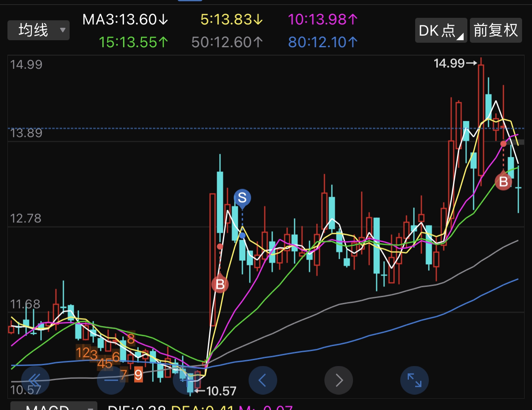Click the red B buy marker near 11.9
This screenshot has height=410, width=532.
pos(220,284)
